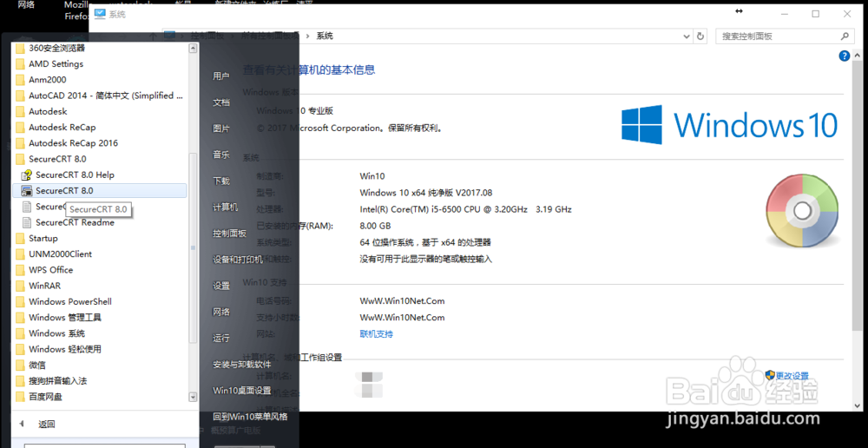Click the colorful disc OEM logo

coord(802,210)
